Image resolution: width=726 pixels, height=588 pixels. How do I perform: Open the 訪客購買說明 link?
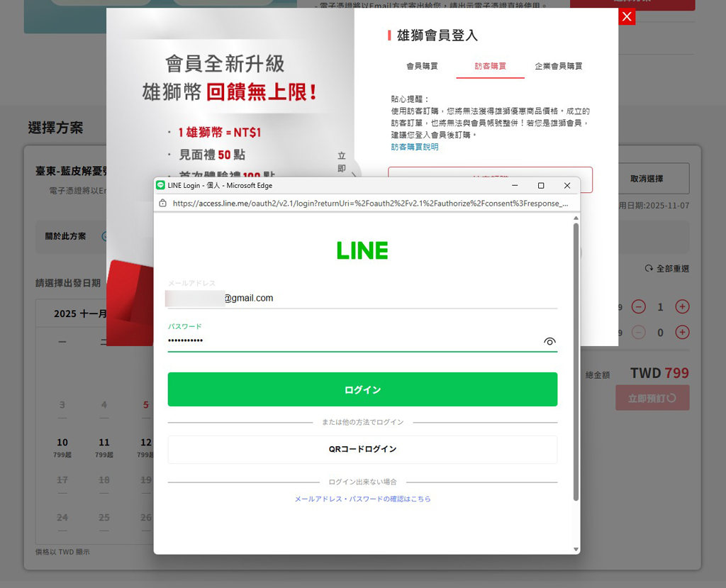415,147
